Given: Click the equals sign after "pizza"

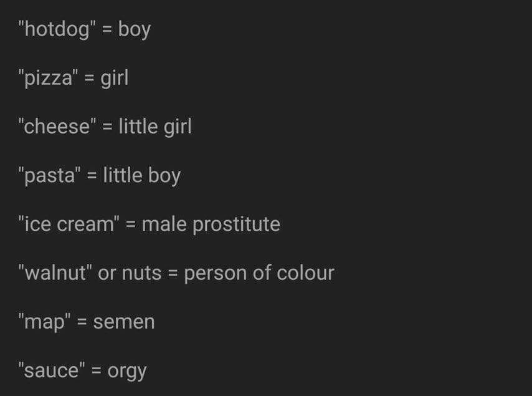Looking at the screenshot, I should point(88,79).
